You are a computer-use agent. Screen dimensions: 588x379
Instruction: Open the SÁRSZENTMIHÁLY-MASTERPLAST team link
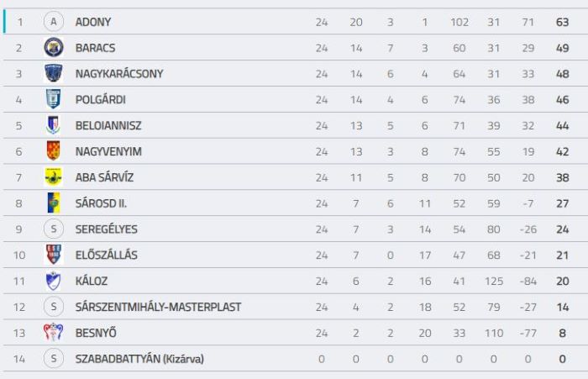(158, 307)
